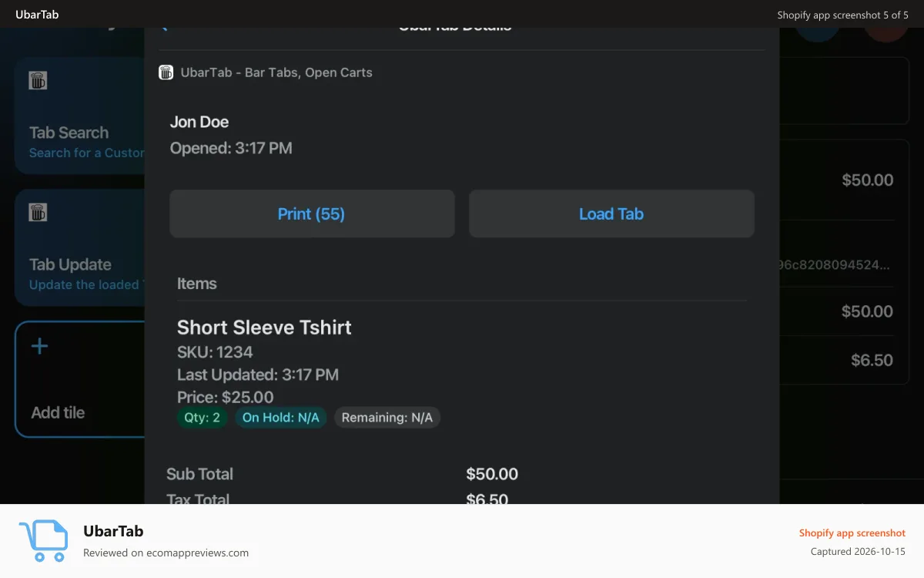This screenshot has height=578, width=924.
Task: Click the Tax Total label
Action: 198,499
